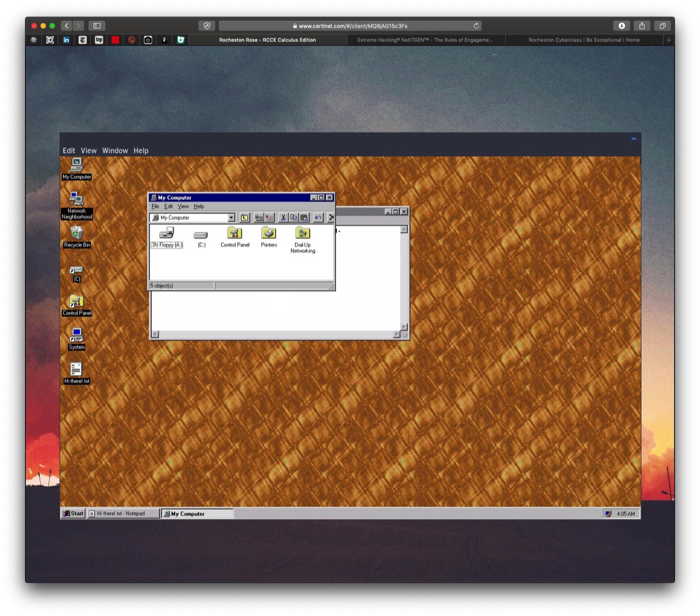Click Notepad horizontal scroll left arrow
Viewport: 700px width, 616px height.
click(x=155, y=334)
